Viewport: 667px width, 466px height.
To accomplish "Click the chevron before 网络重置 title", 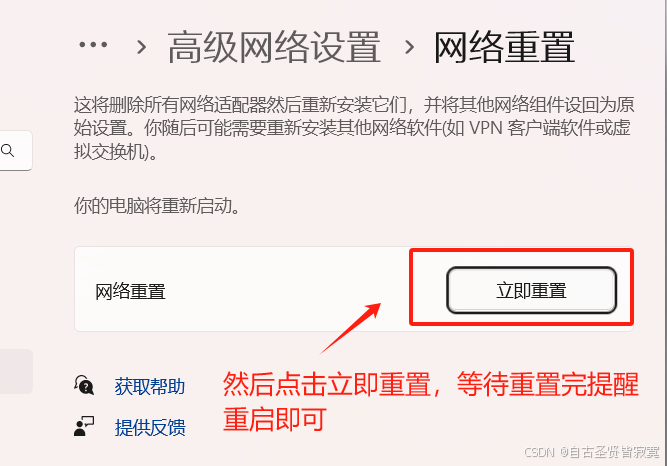I will click(409, 47).
